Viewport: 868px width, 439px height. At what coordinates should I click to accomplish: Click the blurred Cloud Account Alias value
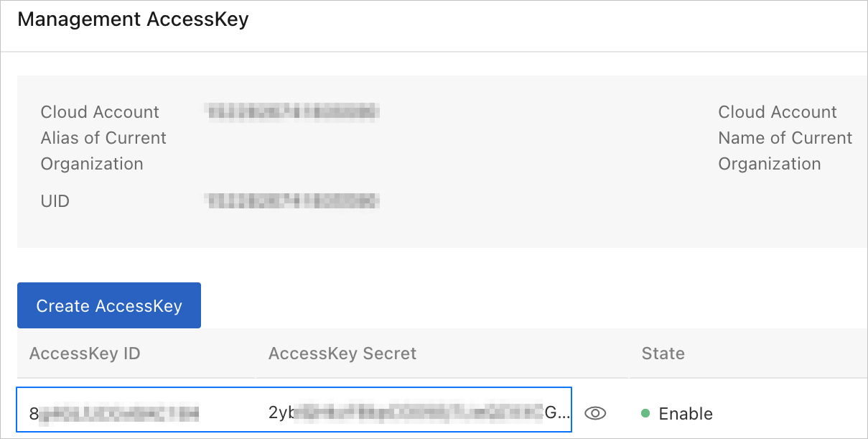[x=291, y=112]
